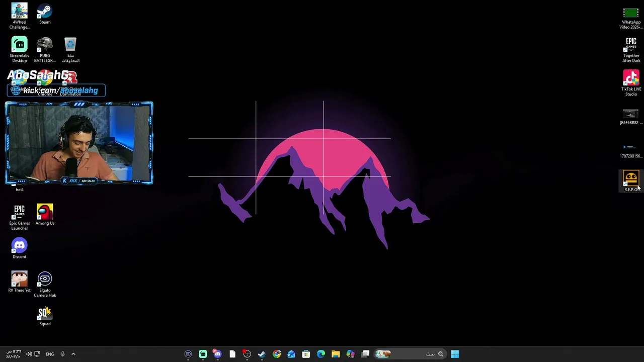Click the Elgato Camera Hub desktop icon
The width and height of the screenshot is (644, 362).
pyautogui.click(x=45, y=285)
